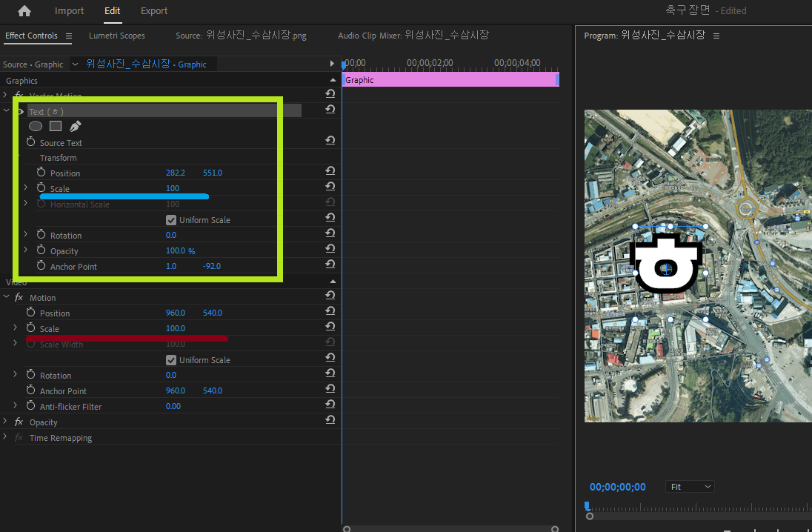This screenshot has height=532, width=812.
Task: Uncheck Uniform Scale under Motion
Action: pyautogui.click(x=171, y=360)
